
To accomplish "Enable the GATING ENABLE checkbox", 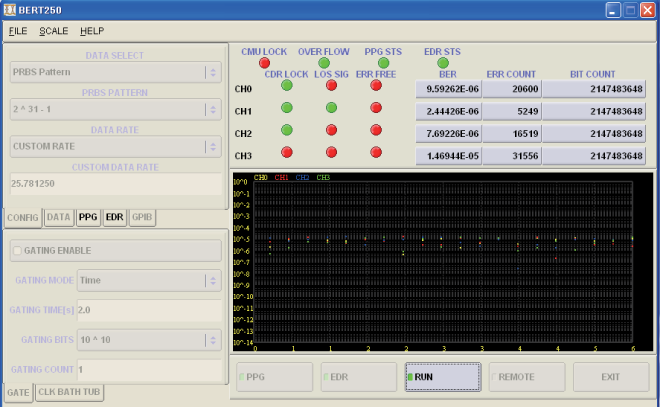I will [17, 251].
